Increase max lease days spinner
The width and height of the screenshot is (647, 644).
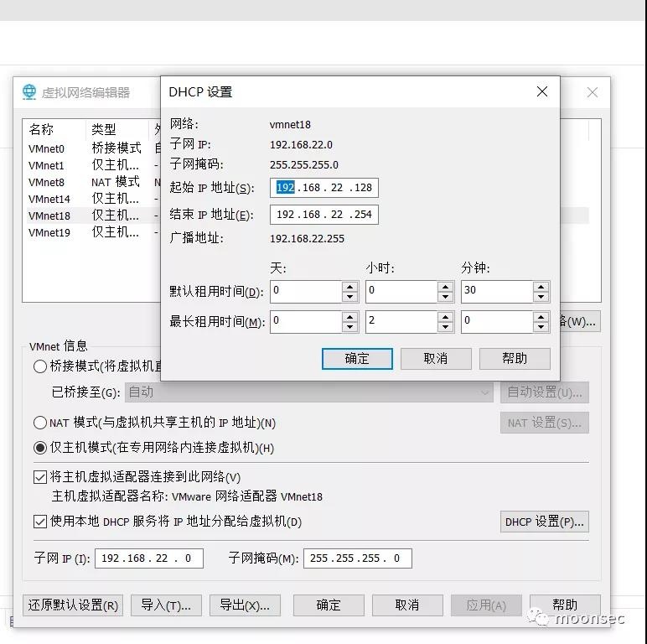click(x=350, y=317)
